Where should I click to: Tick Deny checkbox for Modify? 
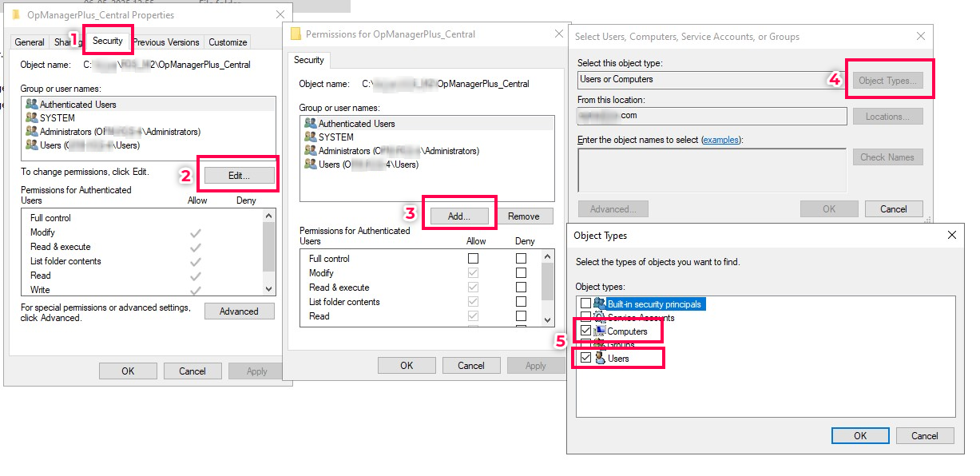[522, 272]
